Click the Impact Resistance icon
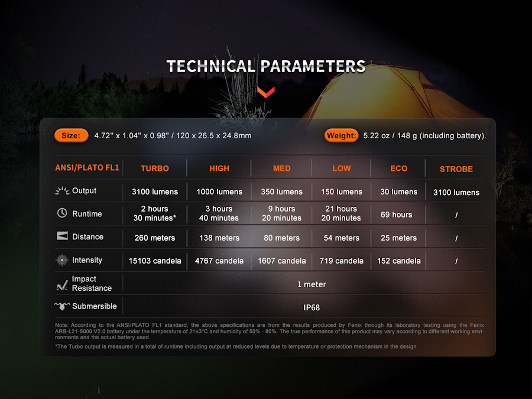The image size is (532, 399). [x=61, y=284]
